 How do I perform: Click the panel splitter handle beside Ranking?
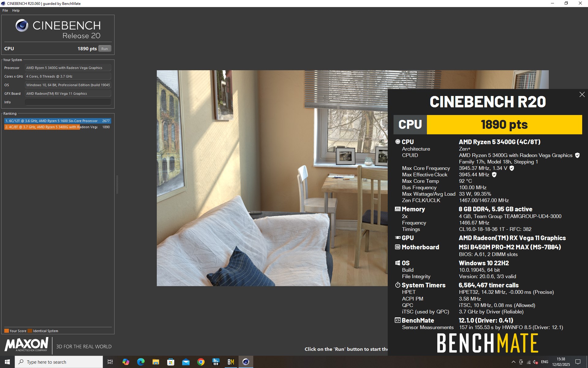click(117, 184)
